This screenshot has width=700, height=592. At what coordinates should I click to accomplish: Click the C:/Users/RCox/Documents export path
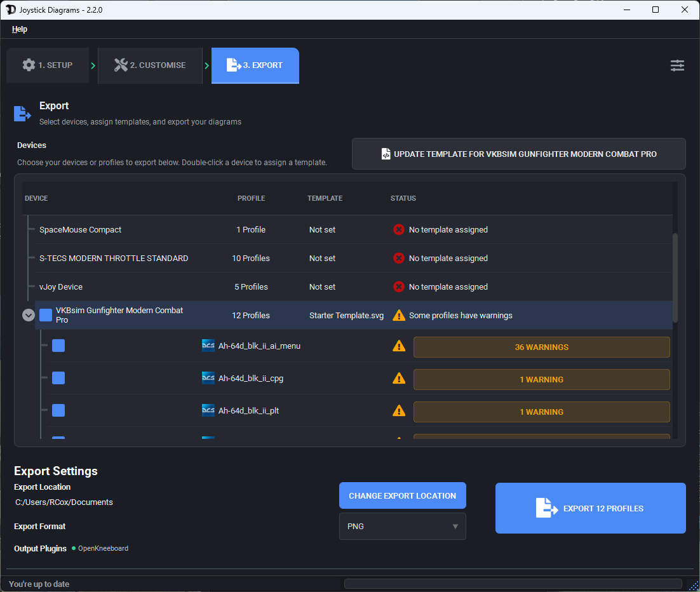coord(64,502)
